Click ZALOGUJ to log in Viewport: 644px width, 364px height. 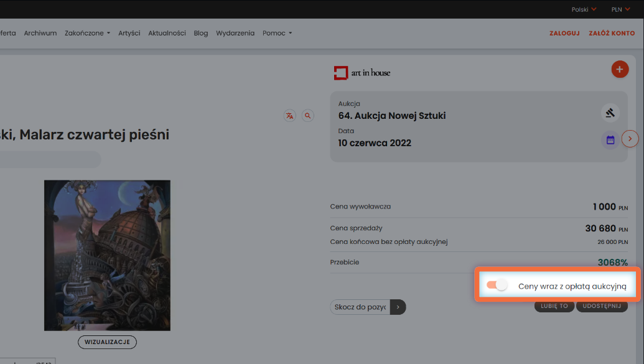click(564, 33)
